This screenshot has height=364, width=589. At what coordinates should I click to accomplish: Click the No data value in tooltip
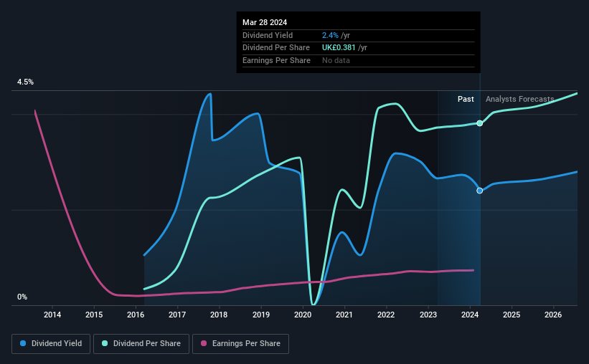point(336,60)
